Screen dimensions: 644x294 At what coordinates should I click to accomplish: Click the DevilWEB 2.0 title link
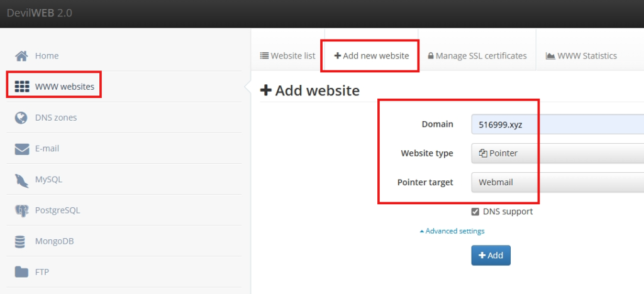39,13
